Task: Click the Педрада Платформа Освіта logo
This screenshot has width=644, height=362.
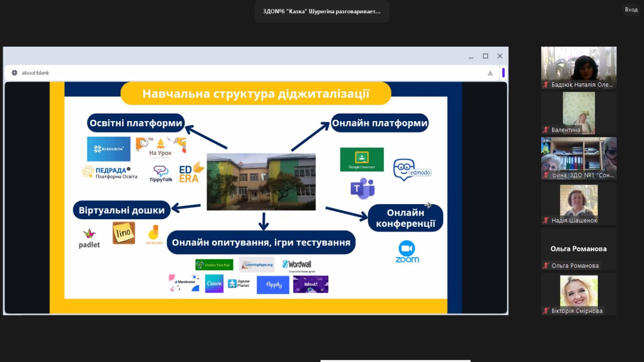Action: pos(109,172)
